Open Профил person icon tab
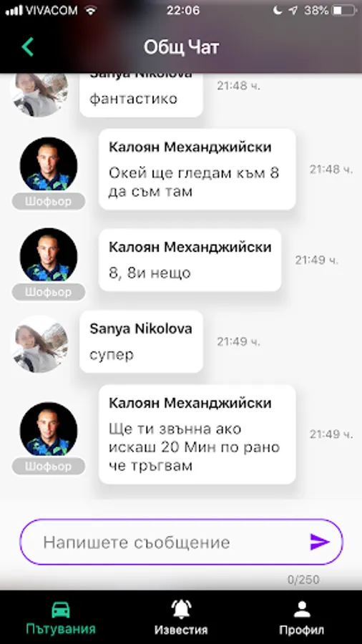 [x=302, y=618]
